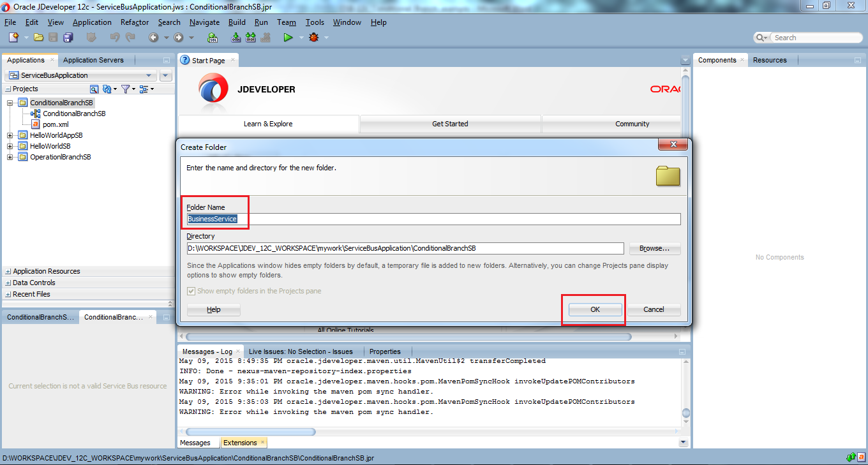Image resolution: width=868 pixels, height=465 pixels.
Task: Expand the HelloWorldAppSB project node
Action: (x=10, y=135)
